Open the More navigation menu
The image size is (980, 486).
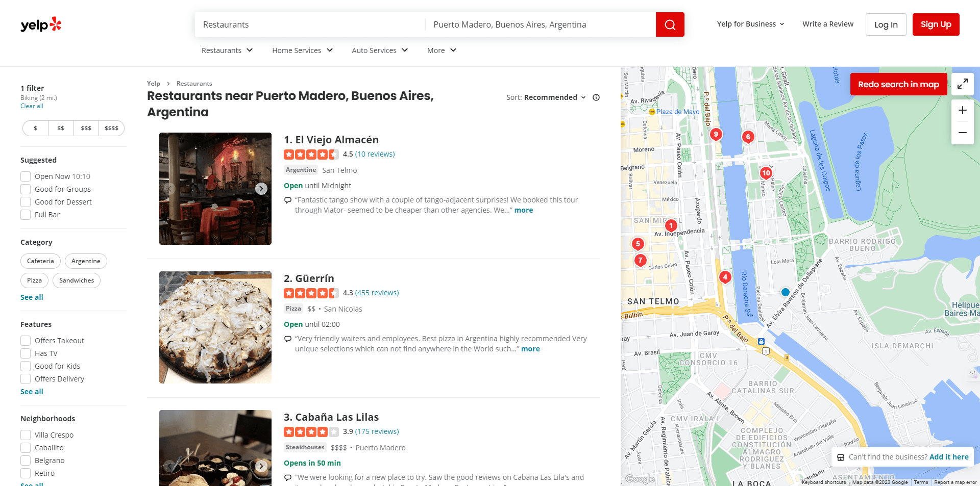[x=440, y=50]
